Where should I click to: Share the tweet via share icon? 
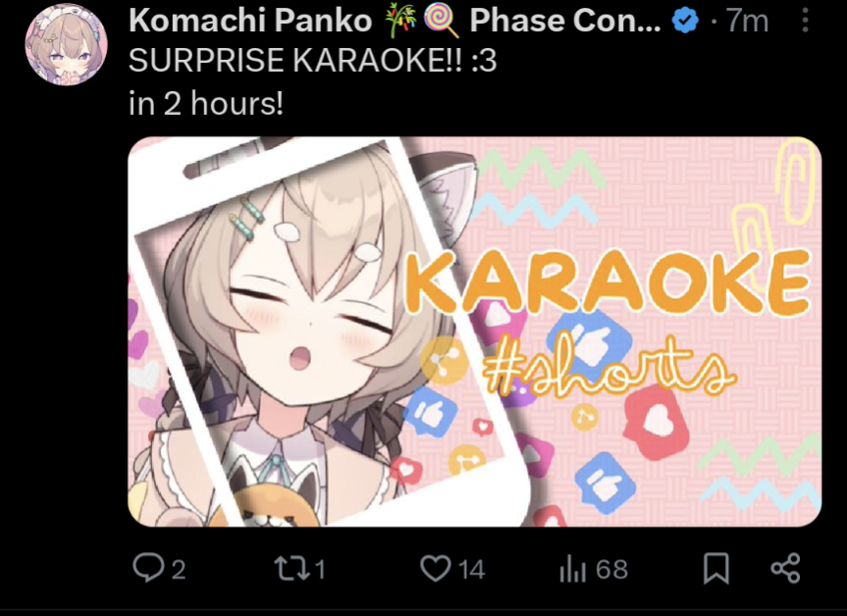[785, 569]
